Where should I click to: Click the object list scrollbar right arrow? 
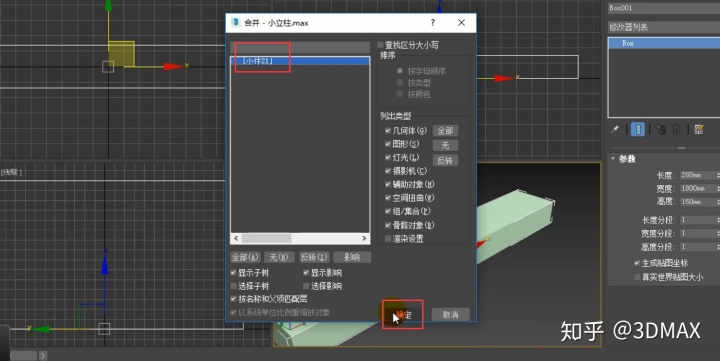364,238
